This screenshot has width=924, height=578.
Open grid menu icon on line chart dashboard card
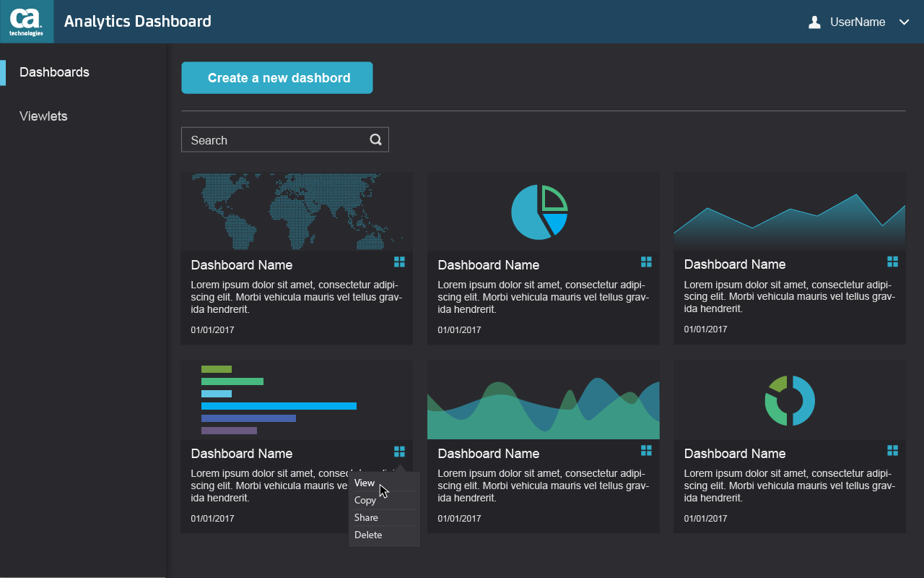[892, 262]
